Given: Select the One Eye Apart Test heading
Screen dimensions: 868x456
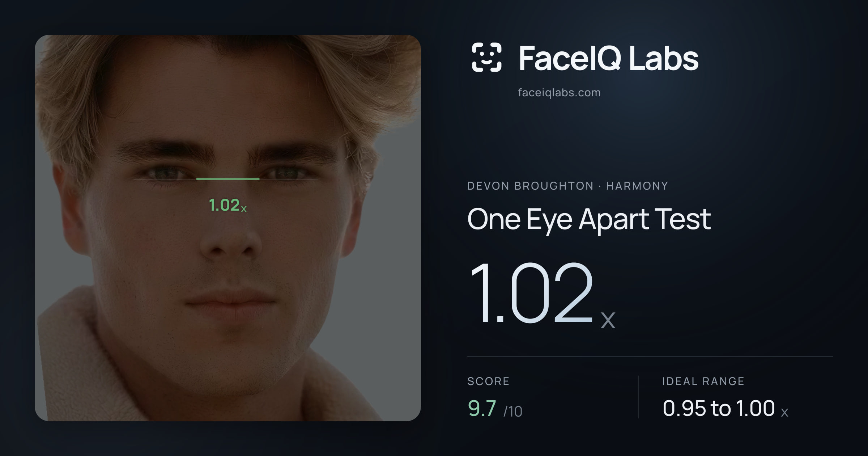Looking at the screenshot, I should pyautogui.click(x=589, y=219).
